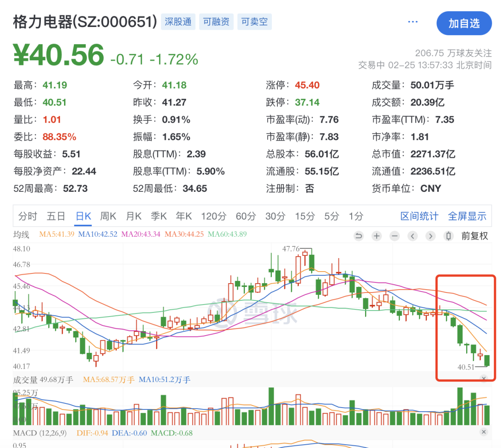Screen dimensions: 501x448
Task: Click the 换手 value 0.91%
Action: click(x=176, y=120)
